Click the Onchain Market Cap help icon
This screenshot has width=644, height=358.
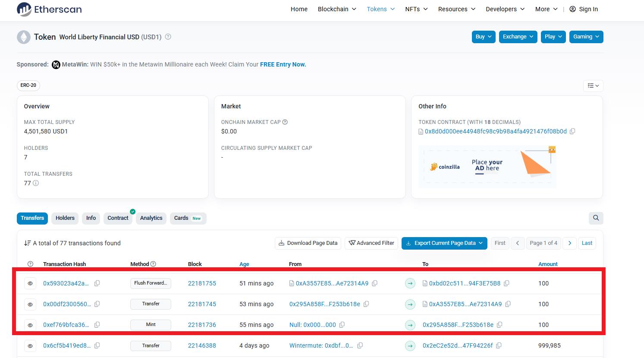click(x=285, y=122)
